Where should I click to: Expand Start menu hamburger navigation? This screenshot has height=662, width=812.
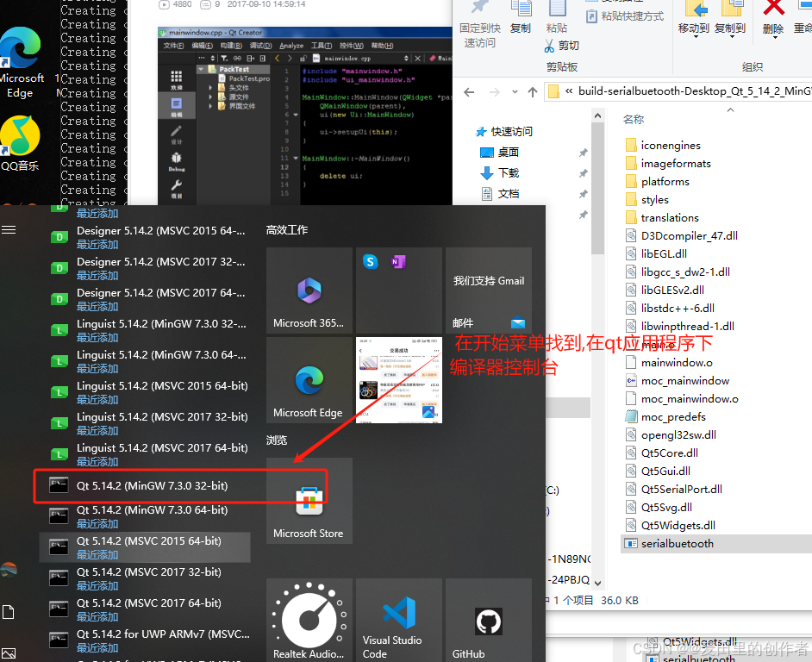point(9,230)
